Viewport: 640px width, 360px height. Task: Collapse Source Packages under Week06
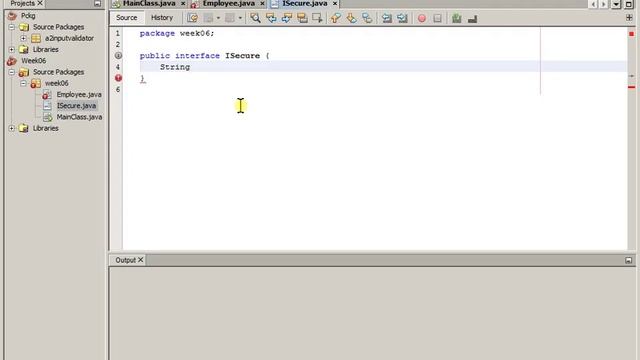12,72
